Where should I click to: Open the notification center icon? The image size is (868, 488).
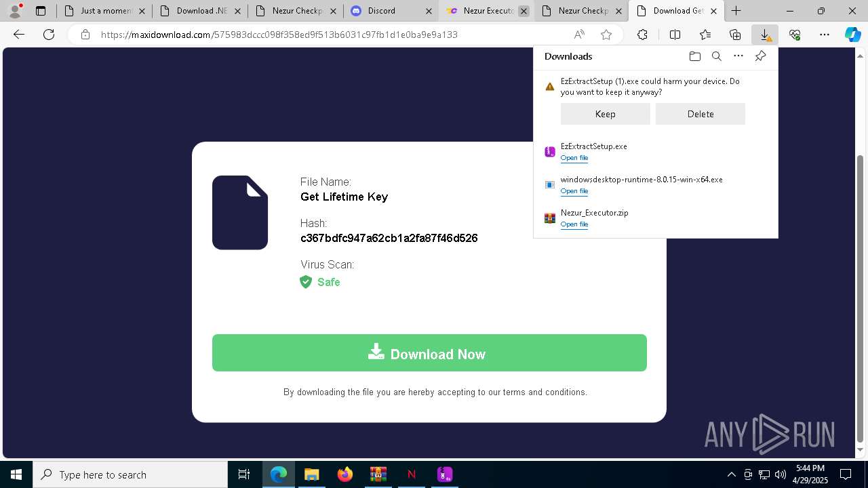(x=846, y=474)
